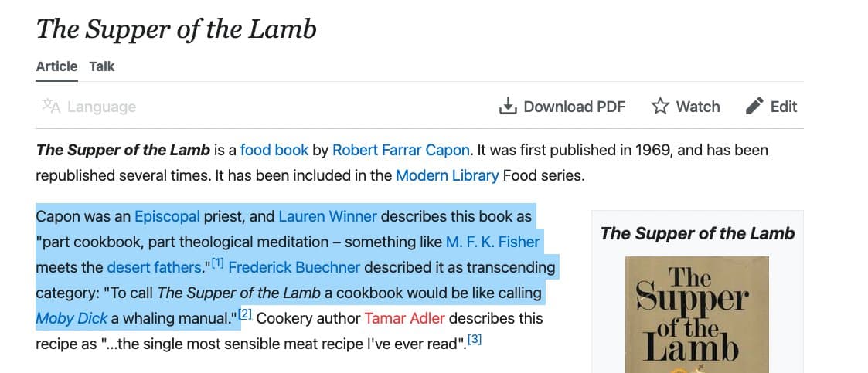Click the Watch star icon

tap(659, 107)
